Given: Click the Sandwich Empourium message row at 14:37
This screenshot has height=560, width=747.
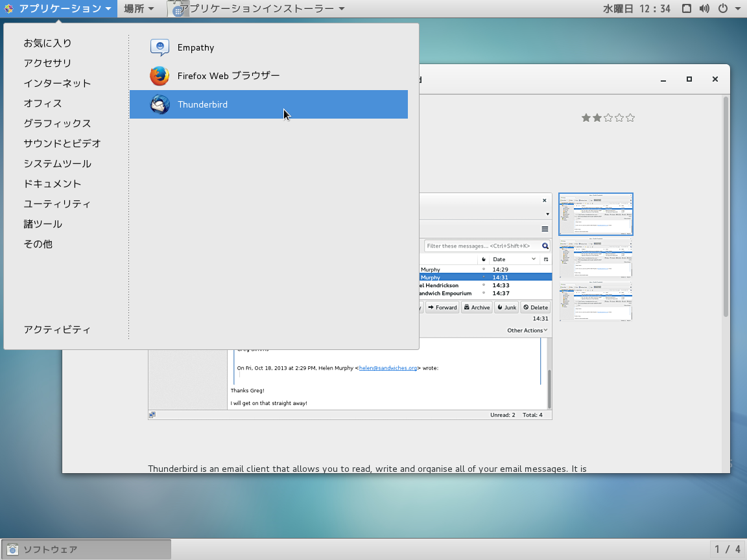Looking at the screenshot, I should pos(486,294).
